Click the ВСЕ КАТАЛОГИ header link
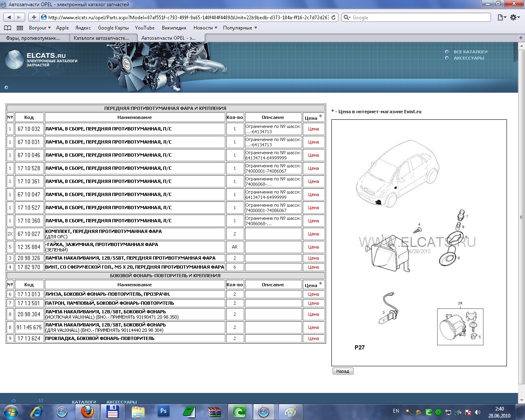Screen dimensions: 525x420 (x=470, y=52)
